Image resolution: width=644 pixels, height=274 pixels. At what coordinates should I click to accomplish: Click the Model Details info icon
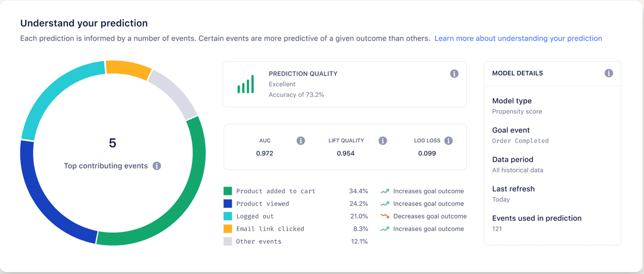click(608, 73)
